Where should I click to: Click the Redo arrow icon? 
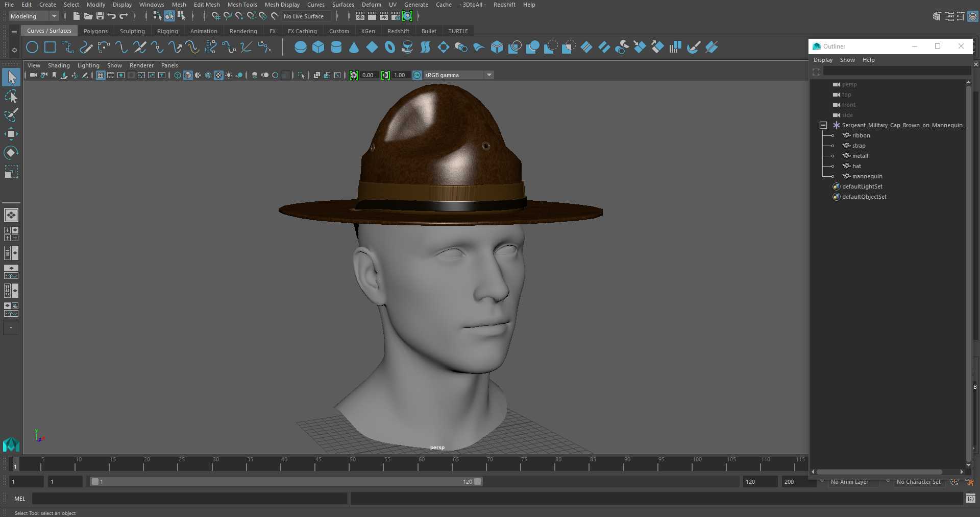pos(124,16)
